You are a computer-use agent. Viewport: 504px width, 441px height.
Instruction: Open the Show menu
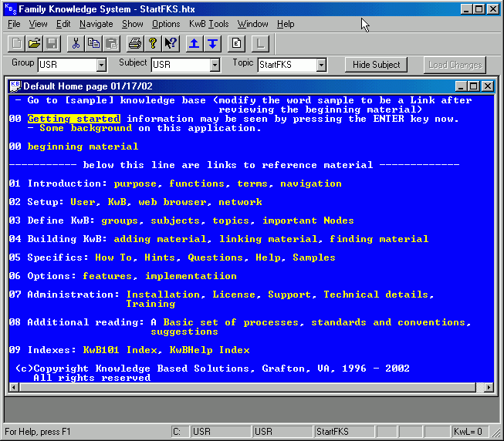click(x=133, y=24)
